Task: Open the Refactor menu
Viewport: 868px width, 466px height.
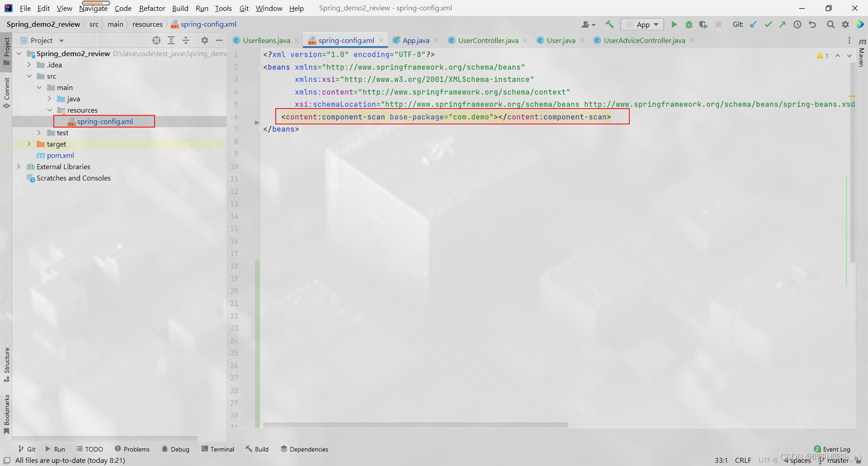Action: coord(152,8)
